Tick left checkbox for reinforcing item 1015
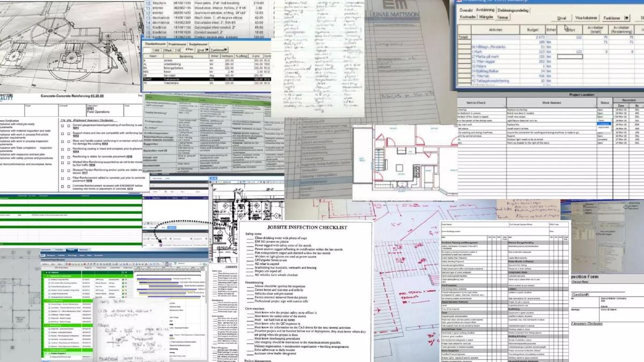Image resolution: width=644 pixels, height=362 pixels. pos(62,157)
